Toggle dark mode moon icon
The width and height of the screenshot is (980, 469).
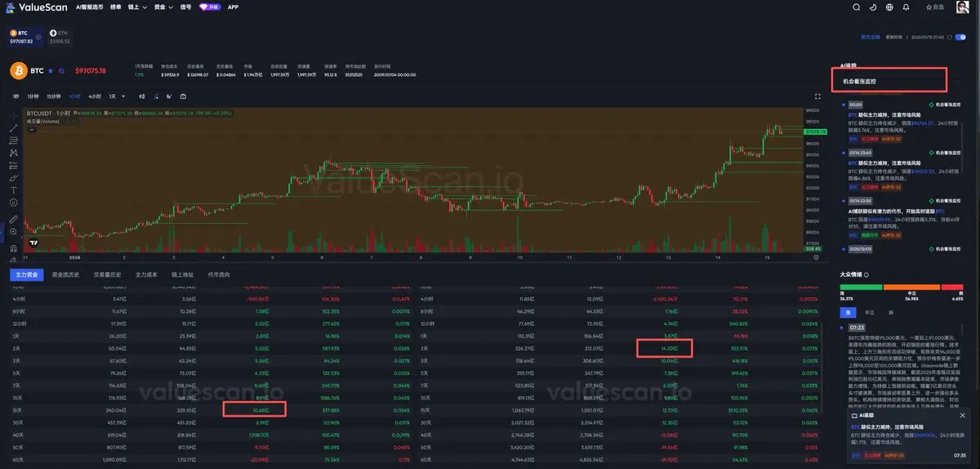pyautogui.click(x=874, y=7)
